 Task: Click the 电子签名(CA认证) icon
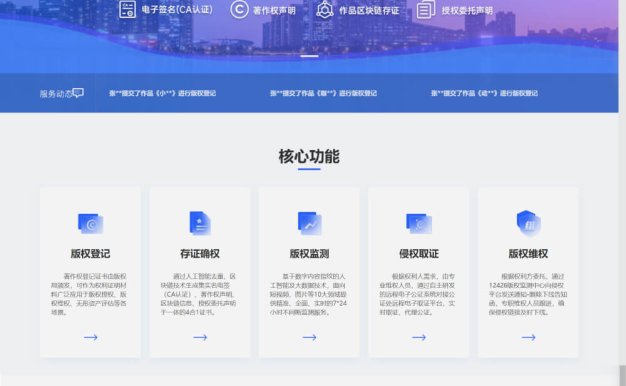tap(128, 9)
